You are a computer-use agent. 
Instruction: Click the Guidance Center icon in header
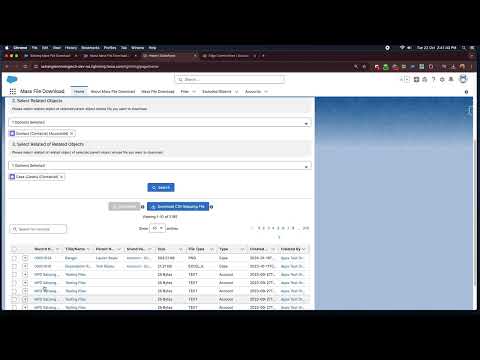[x=425, y=79]
